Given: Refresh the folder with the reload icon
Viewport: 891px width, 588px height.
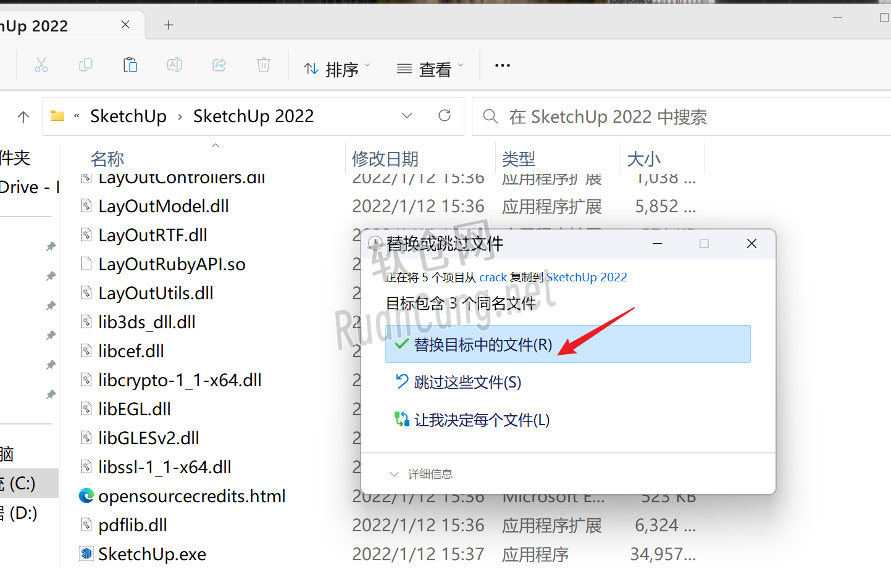Looking at the screenshot, I should [445, 116].
